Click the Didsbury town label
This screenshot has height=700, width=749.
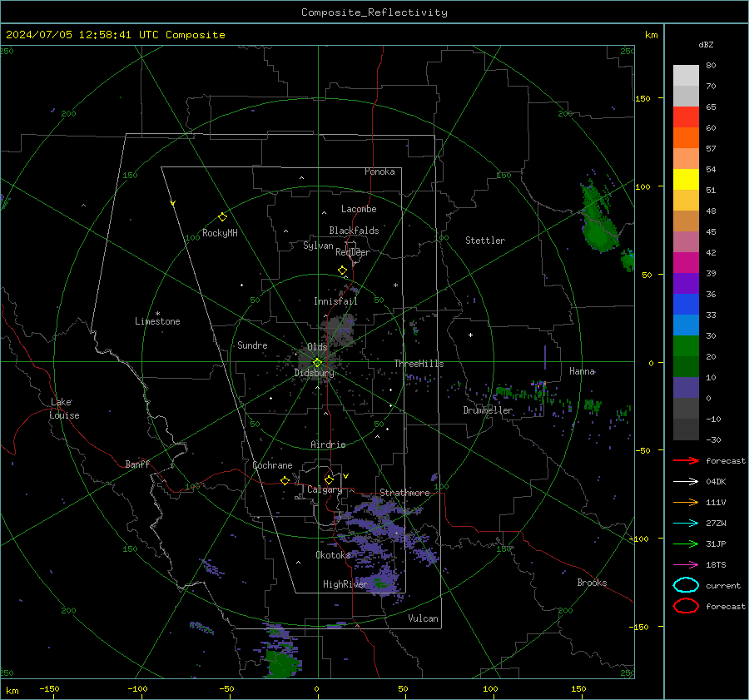point(314,373)
